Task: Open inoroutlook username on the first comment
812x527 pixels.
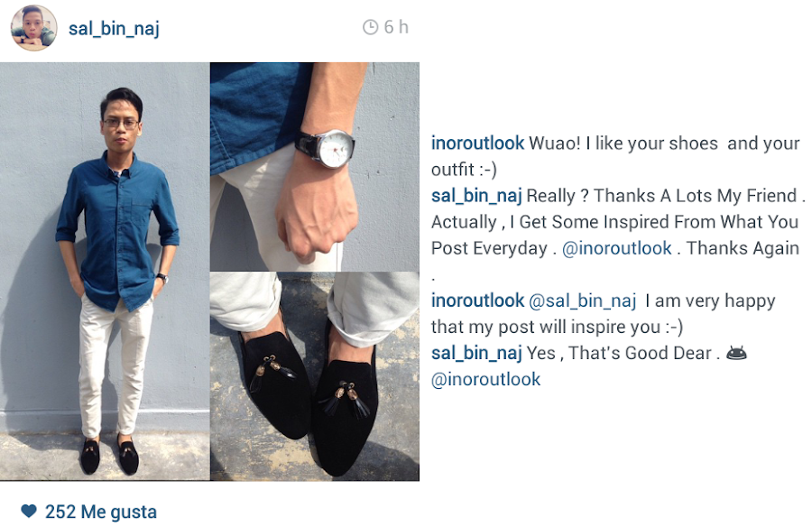Action: [477, 143]
